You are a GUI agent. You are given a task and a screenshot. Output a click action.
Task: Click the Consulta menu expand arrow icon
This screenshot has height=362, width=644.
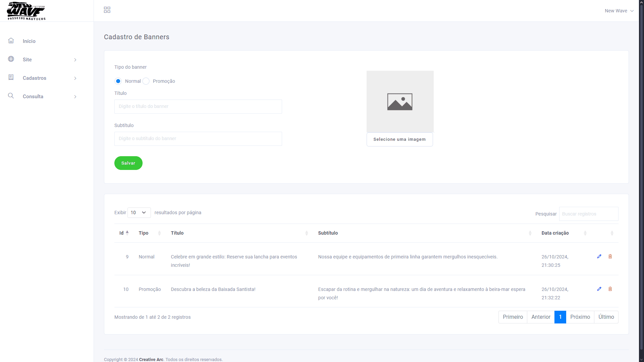tap(75, 96)
